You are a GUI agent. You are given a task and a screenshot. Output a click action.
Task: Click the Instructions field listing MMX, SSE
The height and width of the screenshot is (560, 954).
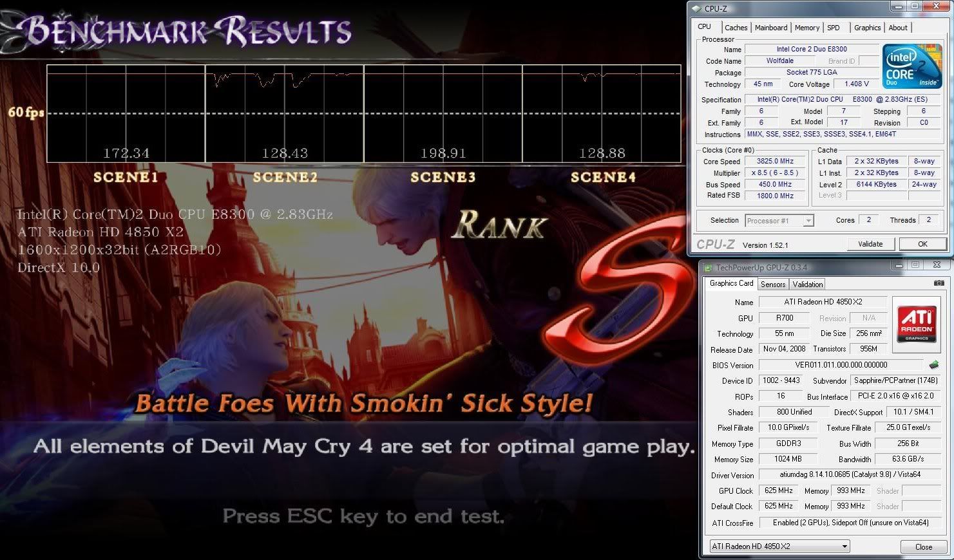[x=843, y=135]
